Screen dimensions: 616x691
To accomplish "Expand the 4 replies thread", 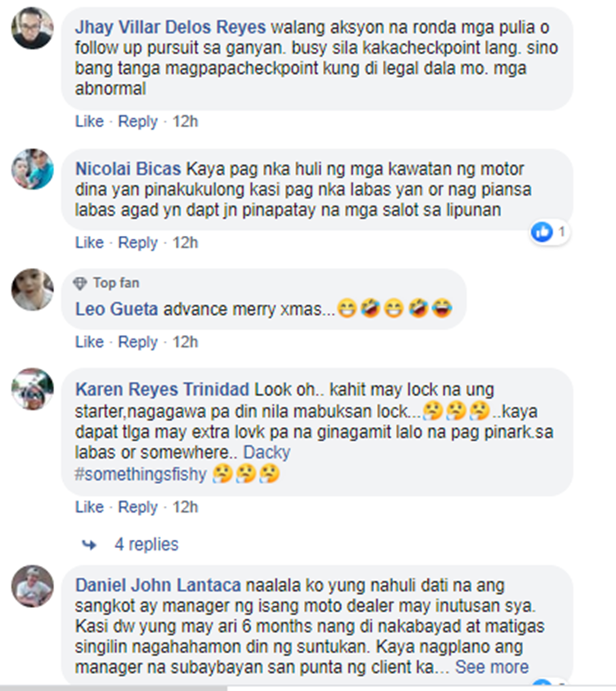I will (x=146, y=545).
